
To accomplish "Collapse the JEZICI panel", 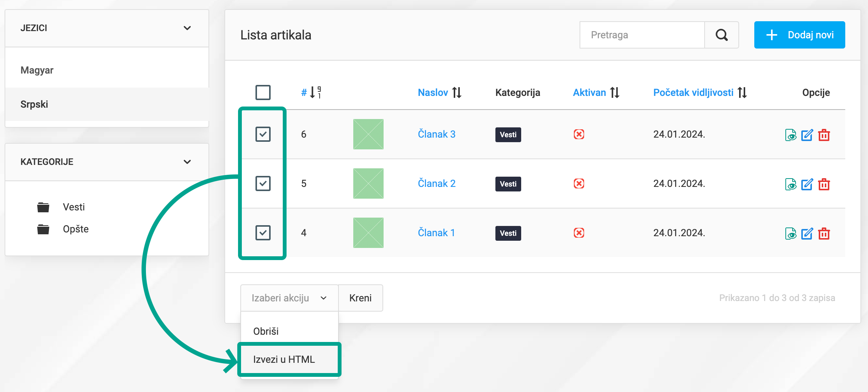I will pyautogui.click(x=186, y=28).
